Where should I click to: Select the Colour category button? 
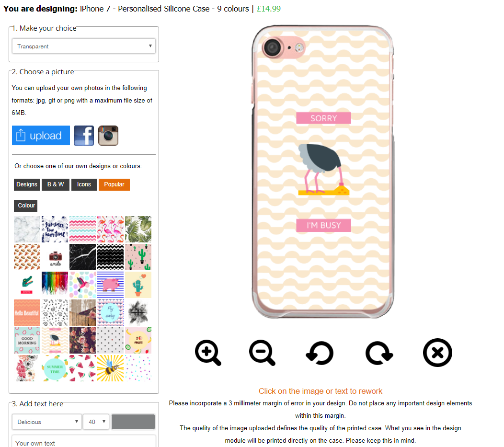(26, 206)
